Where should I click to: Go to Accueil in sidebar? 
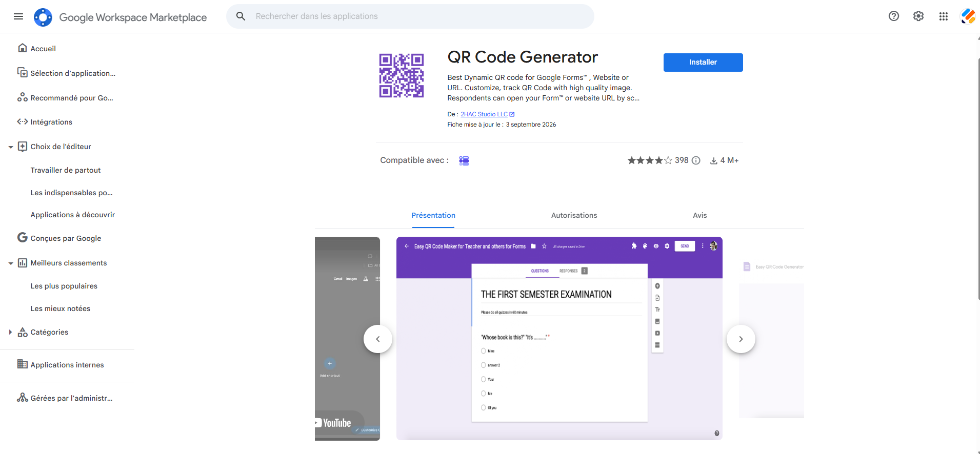tap(43, 49)
